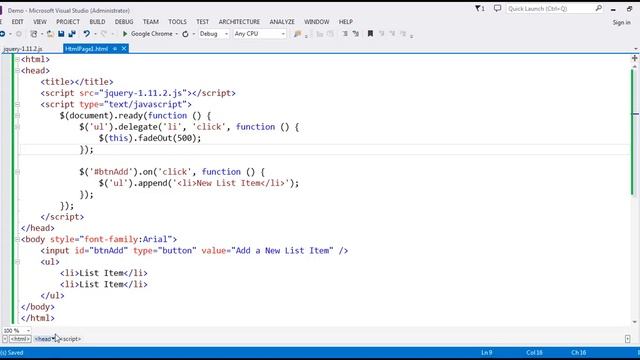Screen dimensions: 640x360
Task: Click the green Start debugging arrow
Action: coord(125,34)
